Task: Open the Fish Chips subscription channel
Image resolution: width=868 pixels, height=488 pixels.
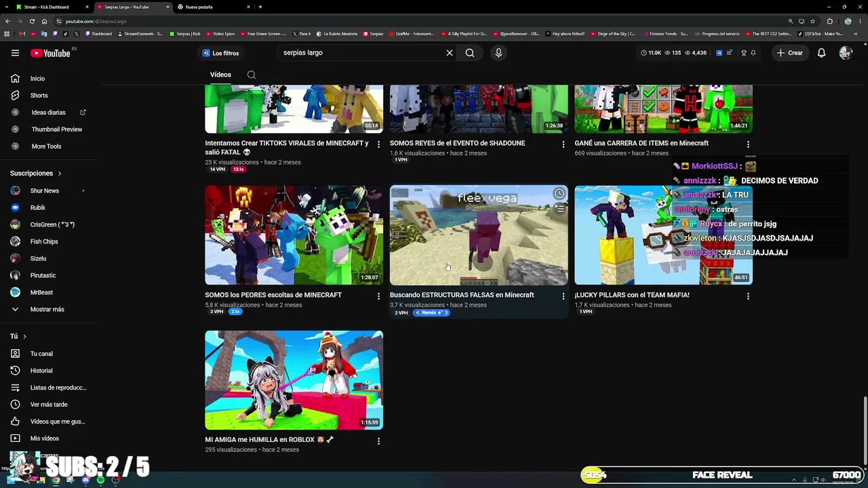Action: (43, 242)
